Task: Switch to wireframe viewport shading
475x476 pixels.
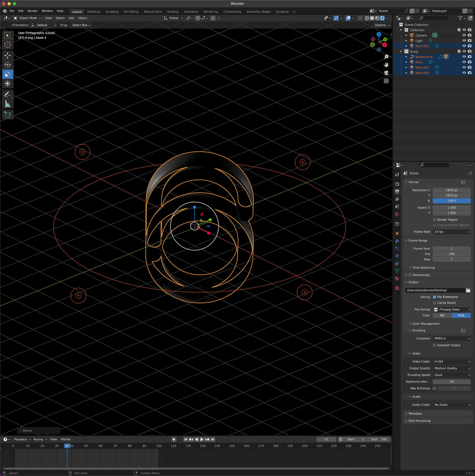Action: point(367,18)
